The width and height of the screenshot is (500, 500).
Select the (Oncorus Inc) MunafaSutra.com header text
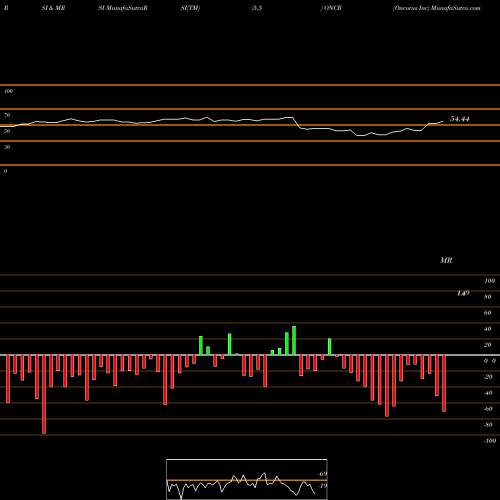437,8
